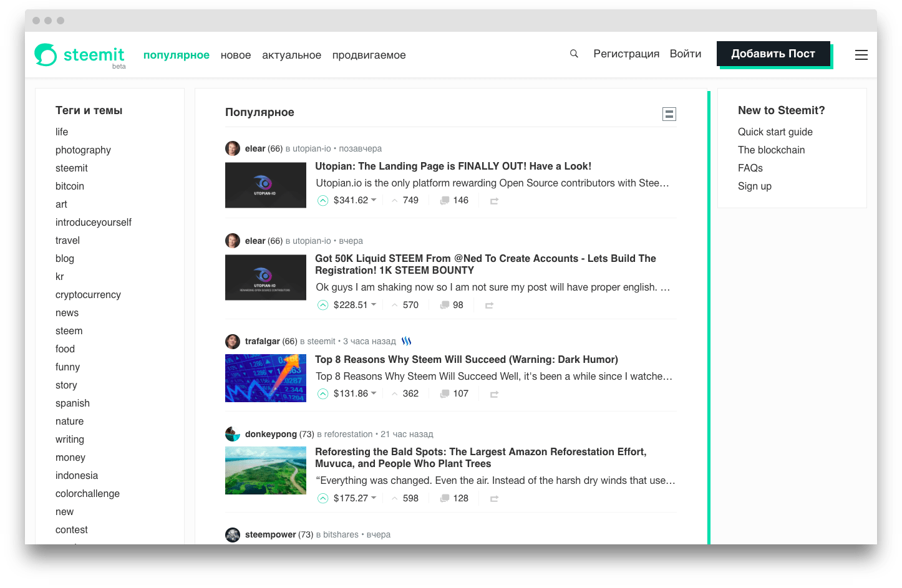Open the reforestation category link by donkeypong
The image size is (902, 588).
[x=348, y=434]
